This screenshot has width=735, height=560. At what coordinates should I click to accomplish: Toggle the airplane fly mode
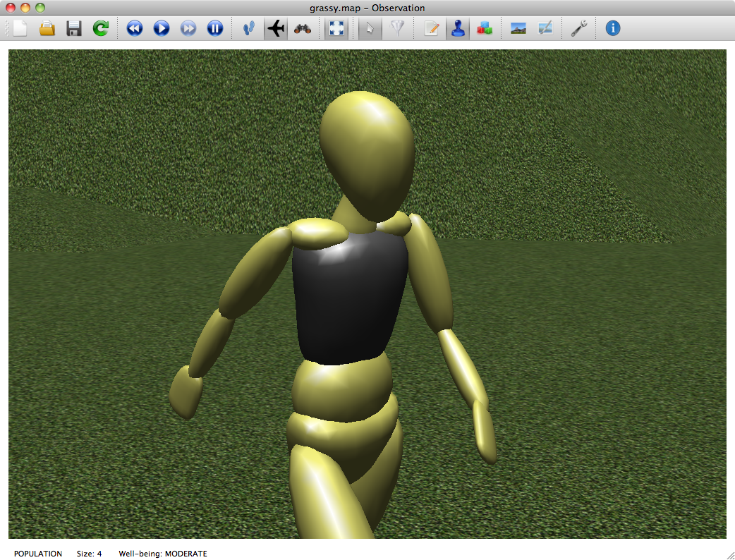click(276, 28)
